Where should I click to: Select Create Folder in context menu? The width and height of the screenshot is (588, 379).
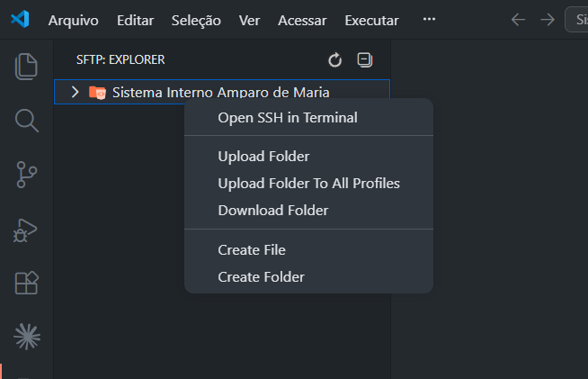[x=308, y=277]
